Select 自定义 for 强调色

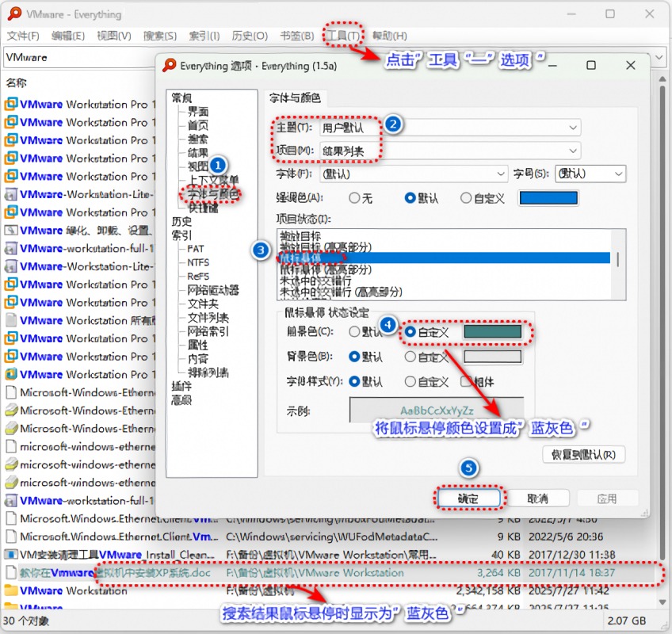pos(466,198)
